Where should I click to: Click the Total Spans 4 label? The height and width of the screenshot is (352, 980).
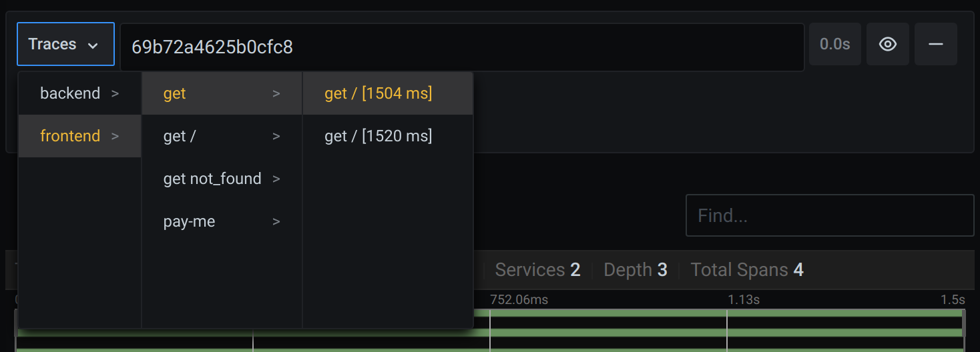point(746,270)
